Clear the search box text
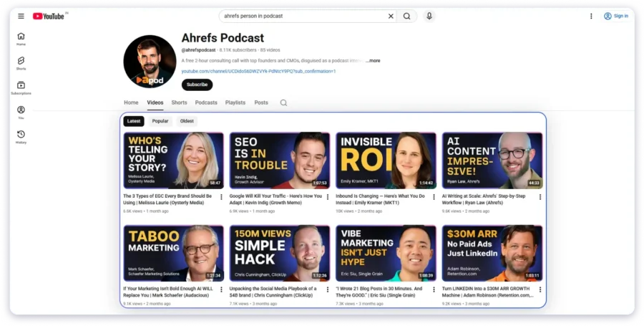Image resolution: width=644 pixels, height=326 pixels. [x=391, y=16]
